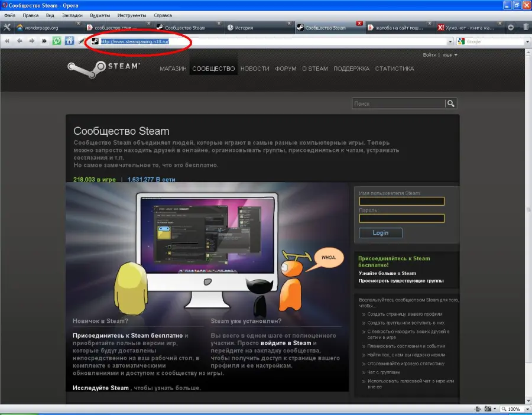Open the СООБЩЕСТВО navigation link

(213, 69)
